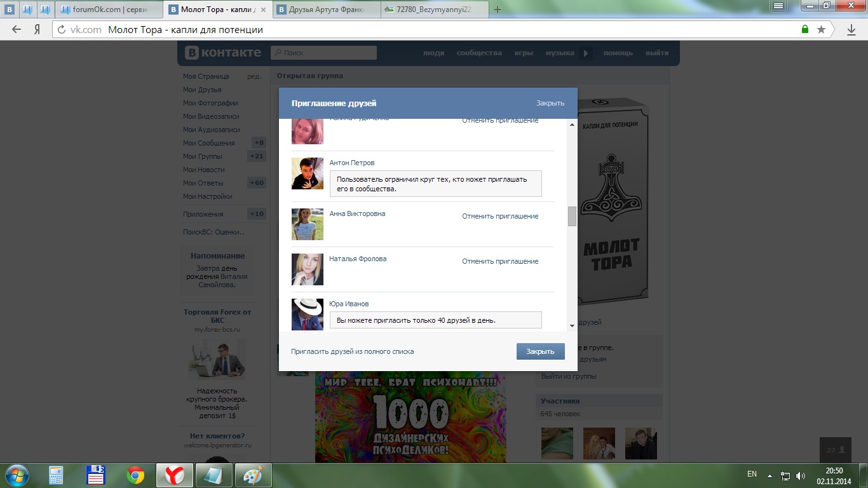
Task: Open Моя Страница in the sidebar
Action: click(x=206, y=76)
